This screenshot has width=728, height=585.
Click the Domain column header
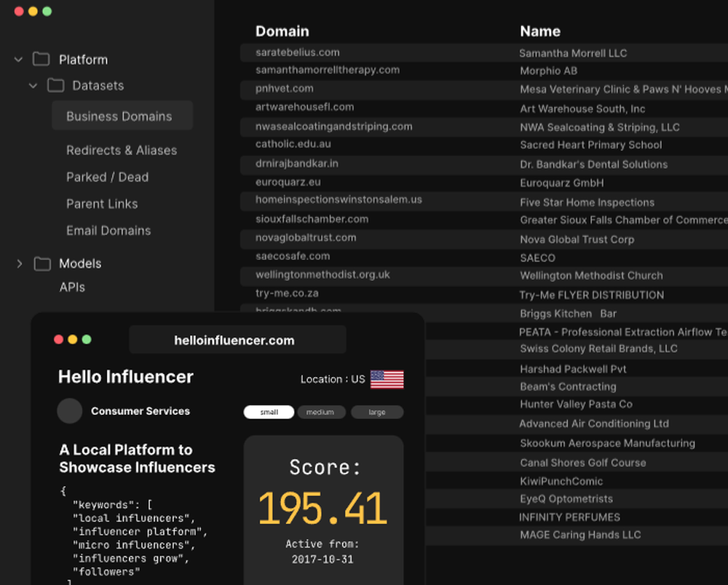[x=282, y=31]
